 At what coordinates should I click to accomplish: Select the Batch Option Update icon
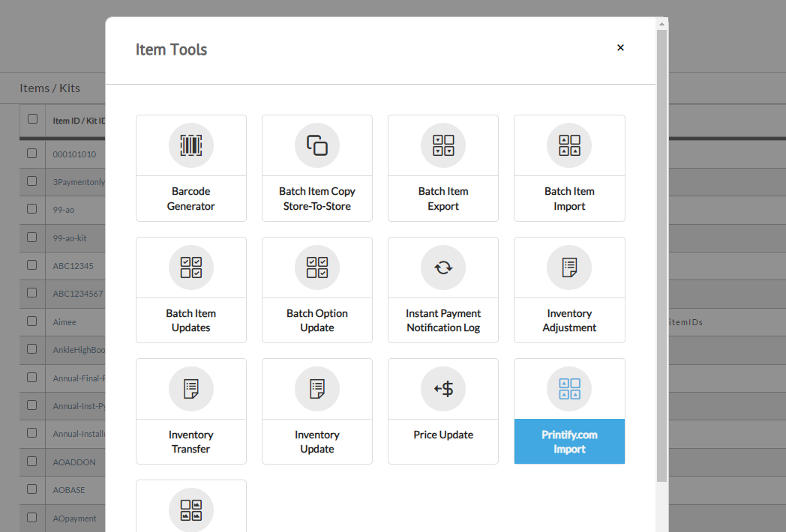point(316,267)
